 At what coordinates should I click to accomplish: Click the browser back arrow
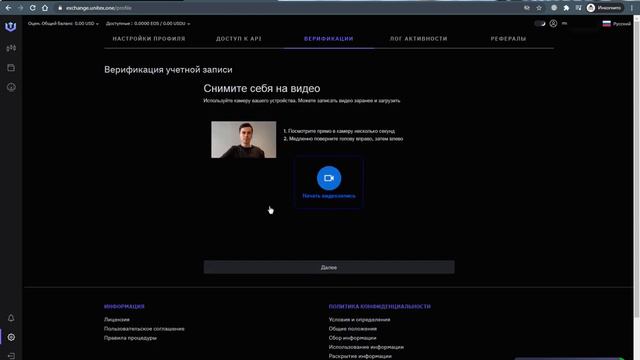coord(8,8)
